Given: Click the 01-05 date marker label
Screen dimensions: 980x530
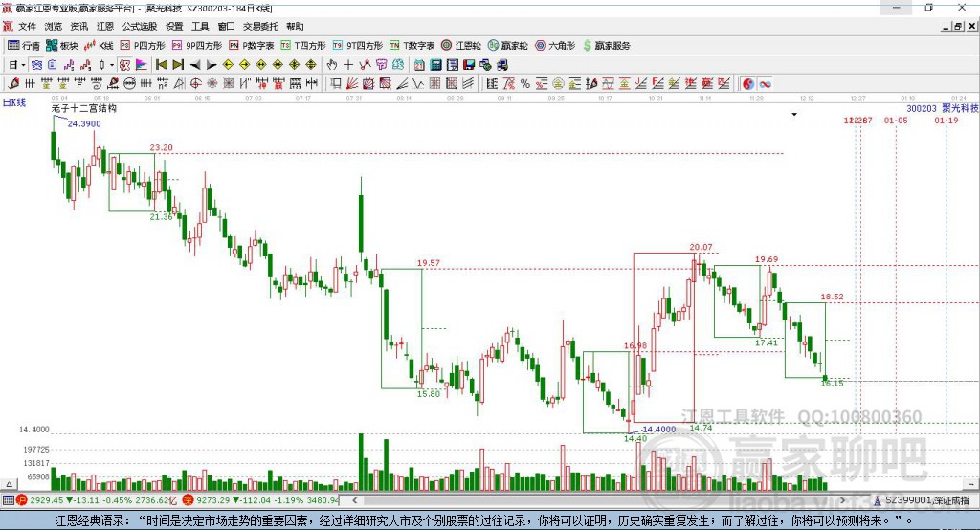Looking at the screenshot, I should coord(896,120).
